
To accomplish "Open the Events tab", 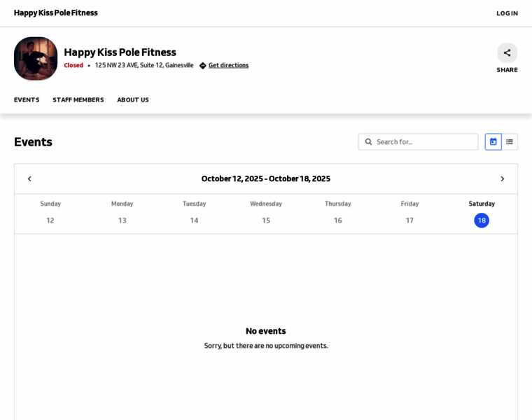I will click(27, 99).
